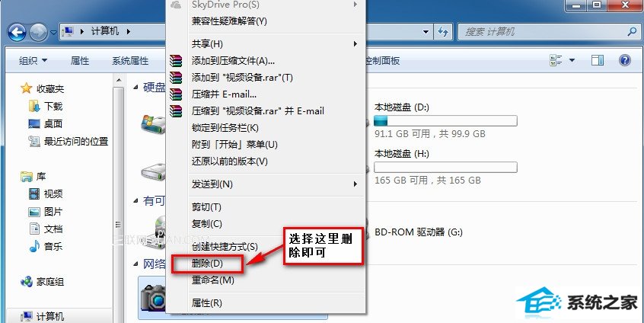Image resolution: width=644 pixels, height=323 pixels.
Task: Click the help question mark icon
Action: click(x=624, y=61)
